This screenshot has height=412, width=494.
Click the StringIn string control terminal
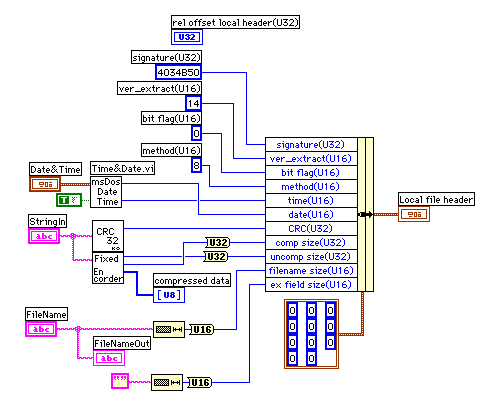coord(44,236)
